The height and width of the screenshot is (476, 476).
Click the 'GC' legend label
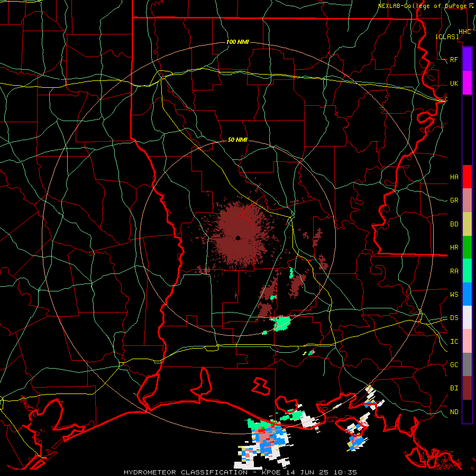[454, 365]
